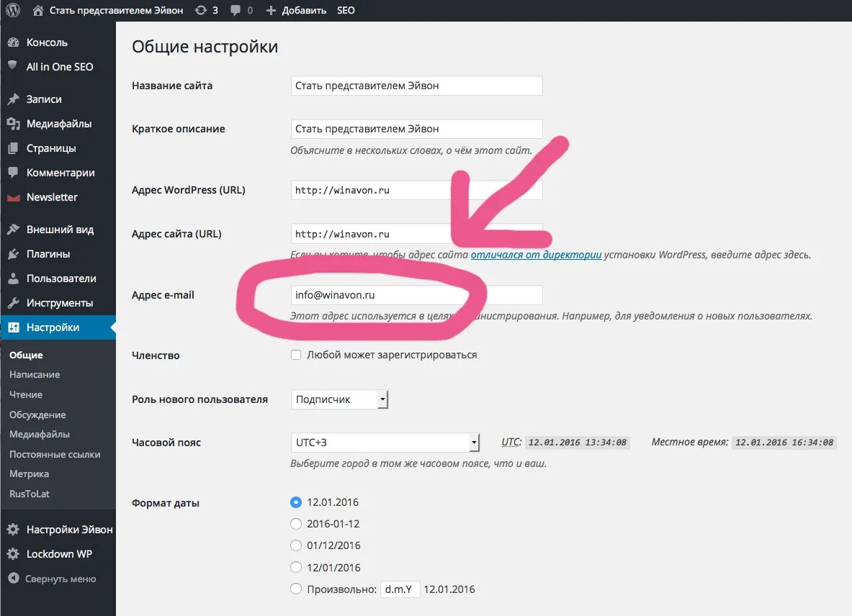Open Консоль in the sidebar
This screenshot has width=852, height=616.
[x=47, y=42]
